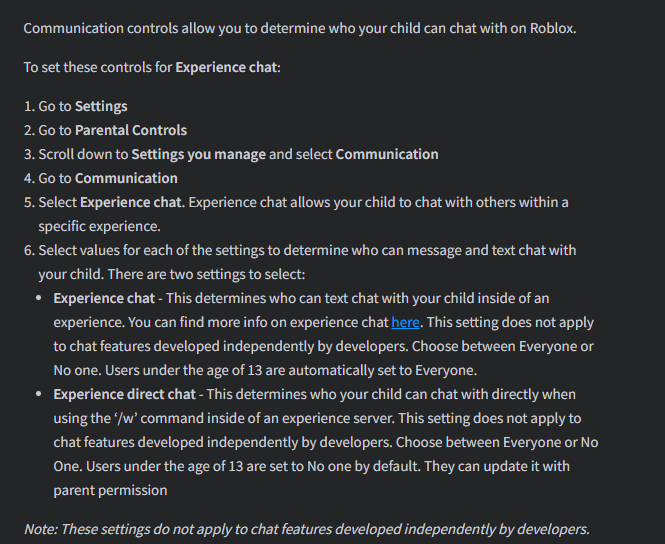Click "Experience chat" heading in first bullet
Image resolution: width=665 pixels, height=544 pixels.
pyautogui.click(x=104, y=298)
